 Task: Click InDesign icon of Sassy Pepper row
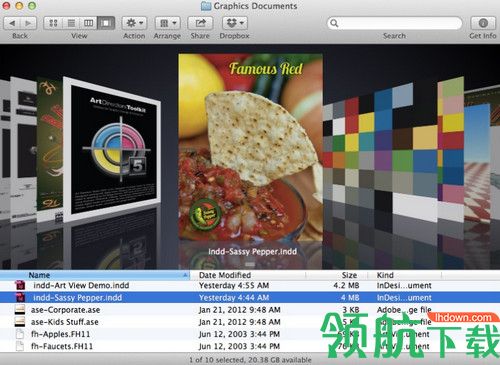tap(20, 297)
